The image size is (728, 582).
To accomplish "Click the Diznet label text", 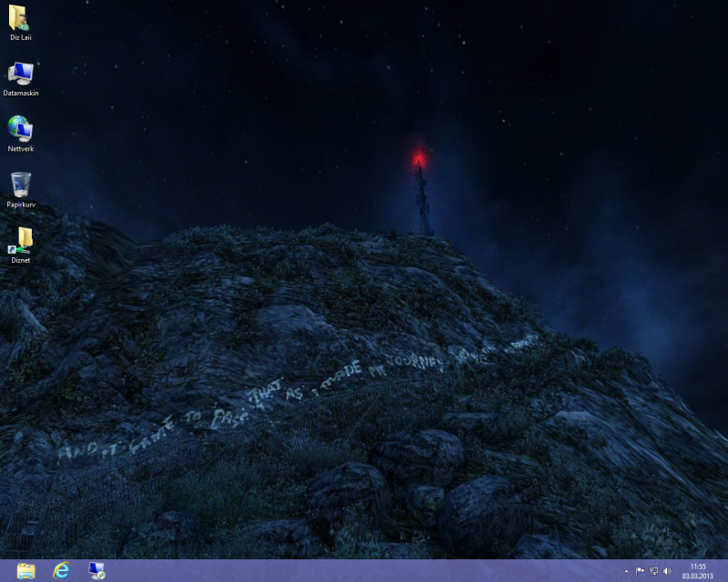I will (x=21, y=260).
